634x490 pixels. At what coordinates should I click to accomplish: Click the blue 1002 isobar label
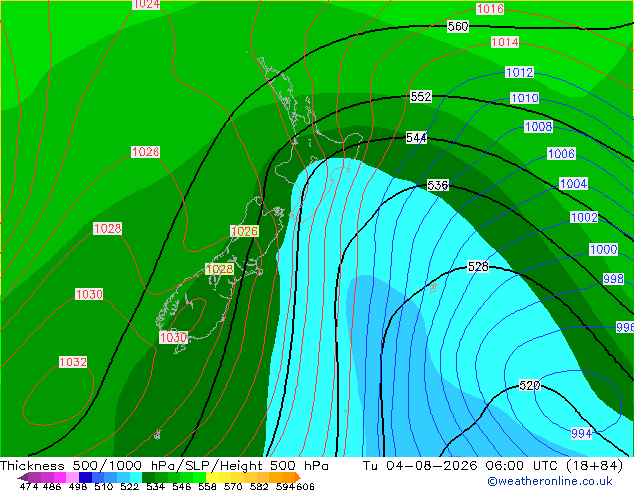584,218
